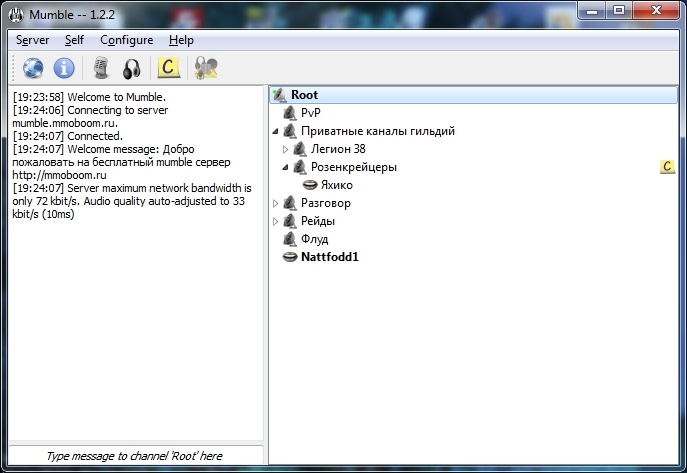Click the PvP channel icon

pyautogui.click(x=290, y=113)
